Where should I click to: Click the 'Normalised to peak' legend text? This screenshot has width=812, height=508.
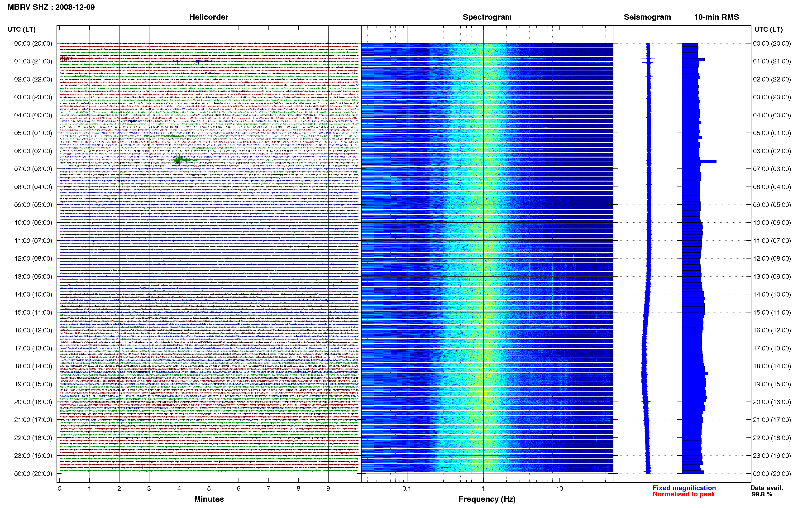click(x=684, y=494)
